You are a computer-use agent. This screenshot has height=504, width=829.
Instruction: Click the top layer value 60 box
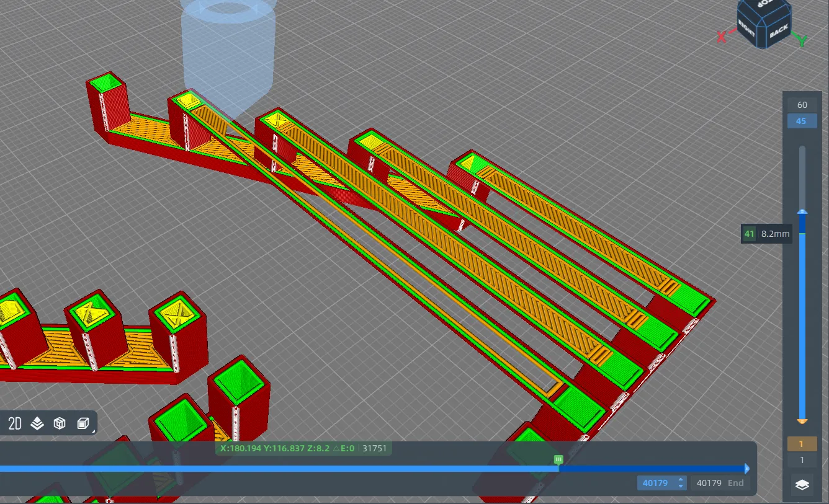[802, 105]
